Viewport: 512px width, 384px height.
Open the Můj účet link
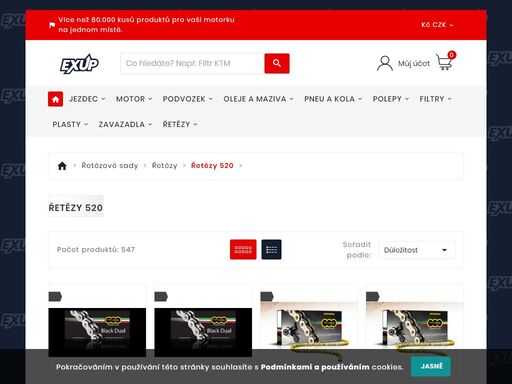point(414,63)
